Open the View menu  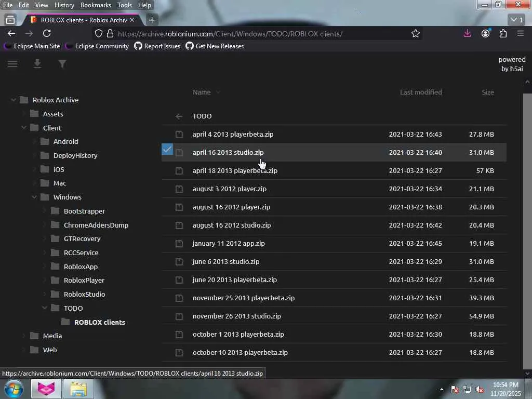coord(42,5)
